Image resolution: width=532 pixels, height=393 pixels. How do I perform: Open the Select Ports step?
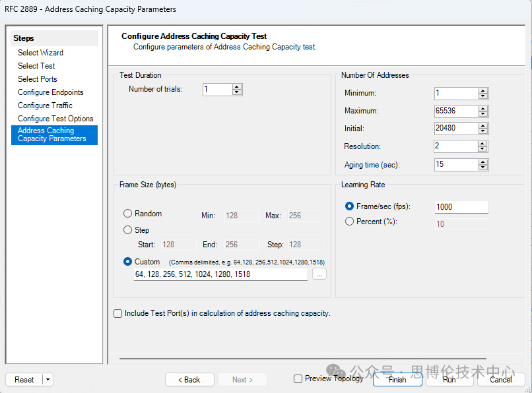click(x=37, y=79)
